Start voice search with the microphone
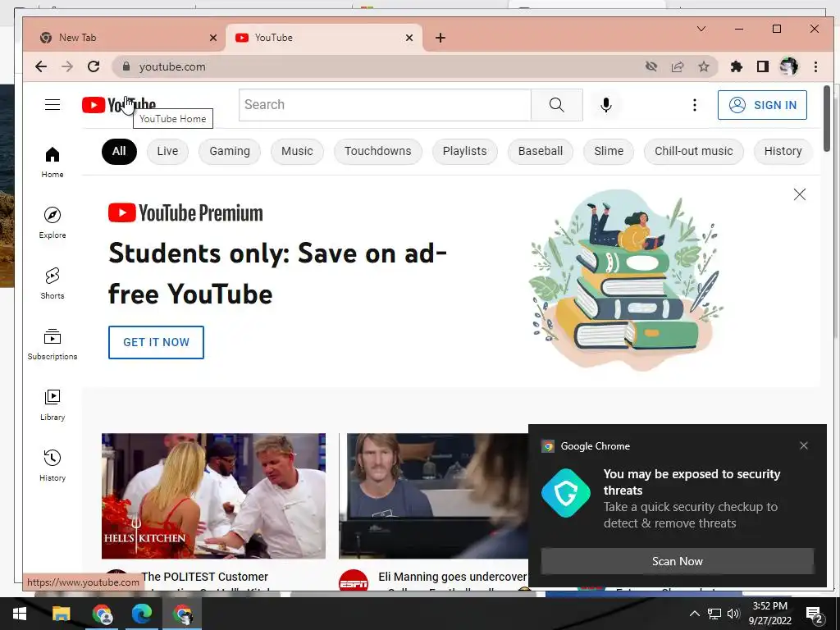 [606, 104]
